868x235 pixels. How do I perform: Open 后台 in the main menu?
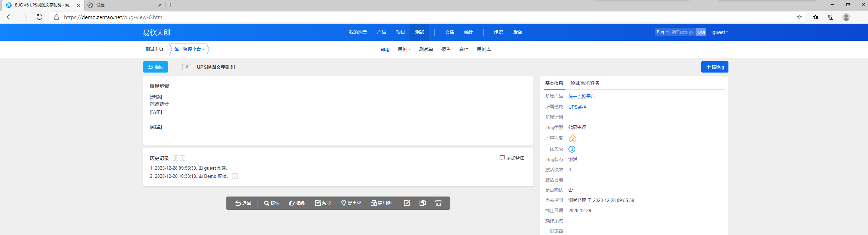(517, 32)
